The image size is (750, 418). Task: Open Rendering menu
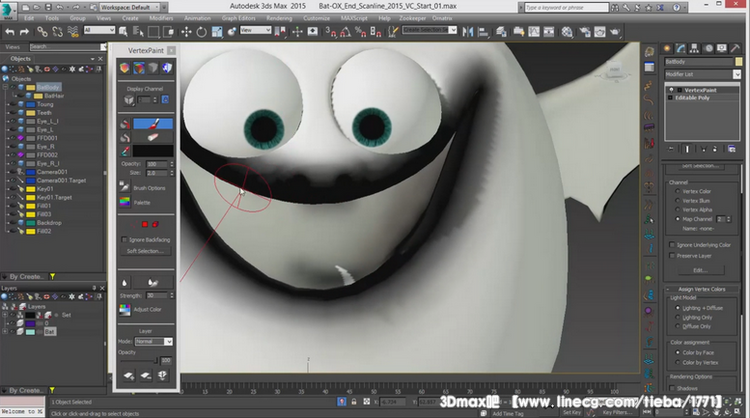coord(279,18)
